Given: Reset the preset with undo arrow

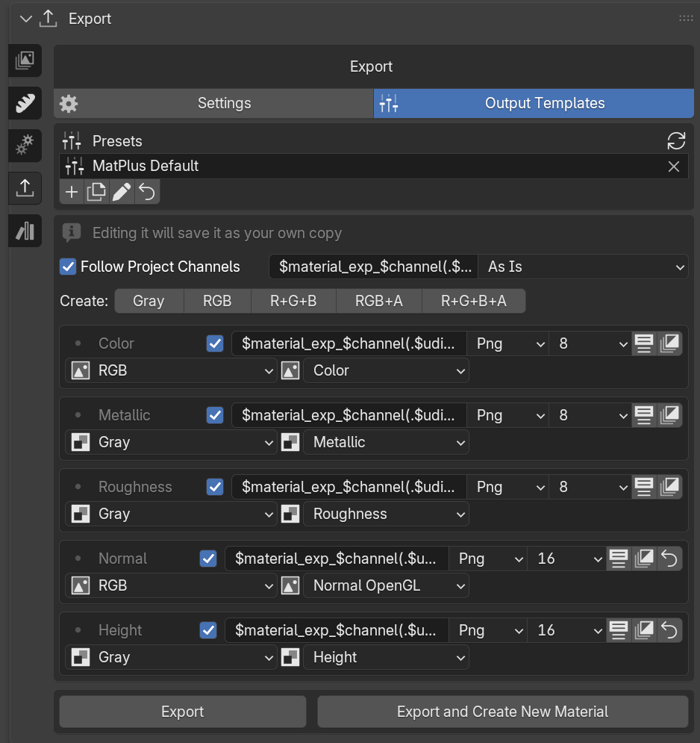Looking at the screenshot, I should tap(147, 192).
